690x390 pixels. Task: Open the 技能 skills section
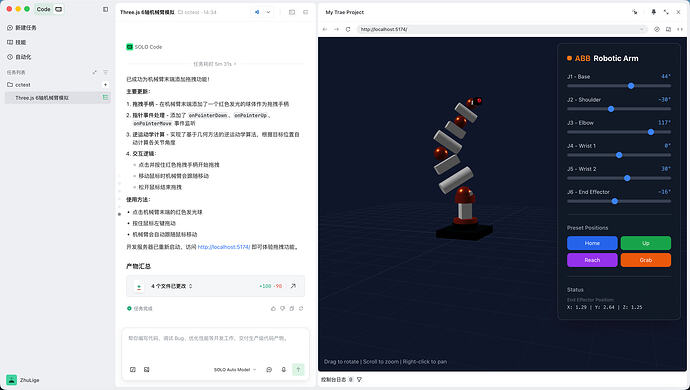pos(17,42)
